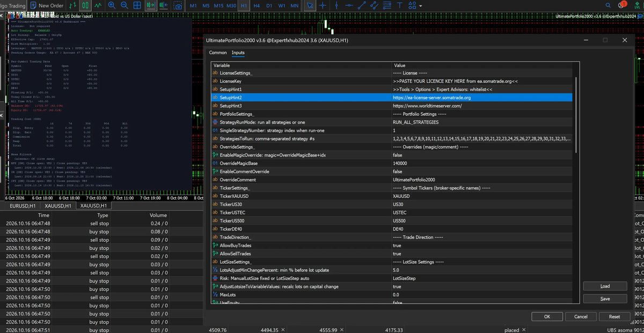Select the W1 timeframe
This screenshot has height=333, width=644.
pyautogui.click(x=282, y=5)
